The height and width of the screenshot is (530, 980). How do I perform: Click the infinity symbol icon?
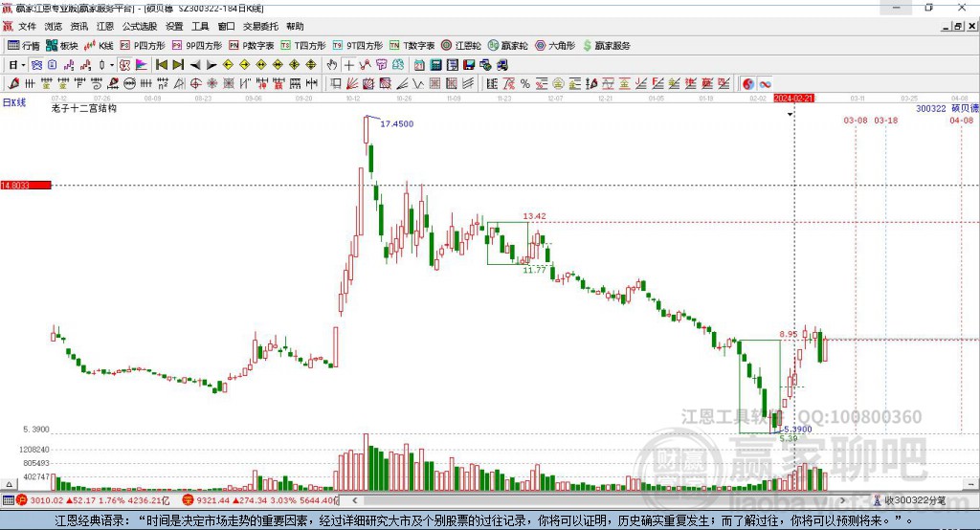pyautogui.click(x=765, y=84)
